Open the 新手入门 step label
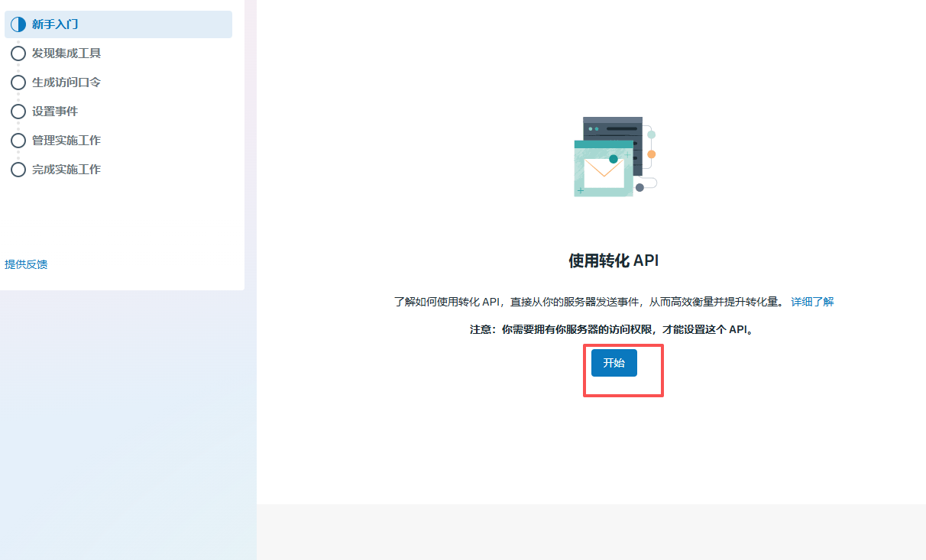This screenshot has height=560, width=926. (55, 24)
